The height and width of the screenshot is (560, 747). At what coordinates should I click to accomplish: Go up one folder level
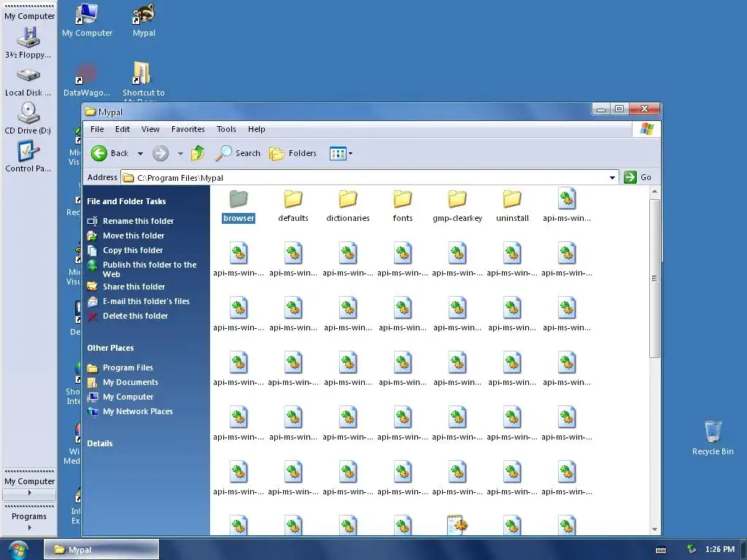point(197,153)
